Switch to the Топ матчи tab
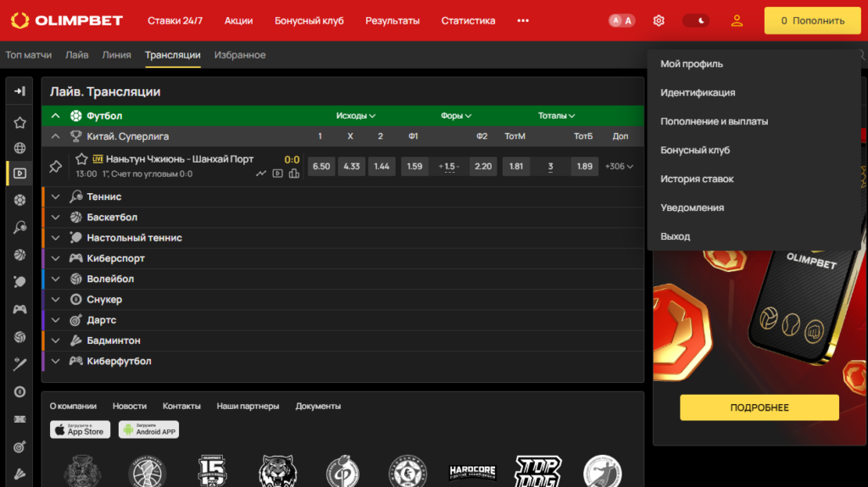 (x=28, y=55)
